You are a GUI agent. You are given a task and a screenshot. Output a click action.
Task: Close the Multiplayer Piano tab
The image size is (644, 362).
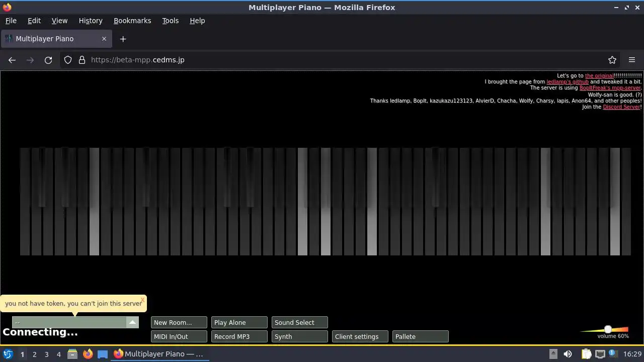tap(104, 39)
